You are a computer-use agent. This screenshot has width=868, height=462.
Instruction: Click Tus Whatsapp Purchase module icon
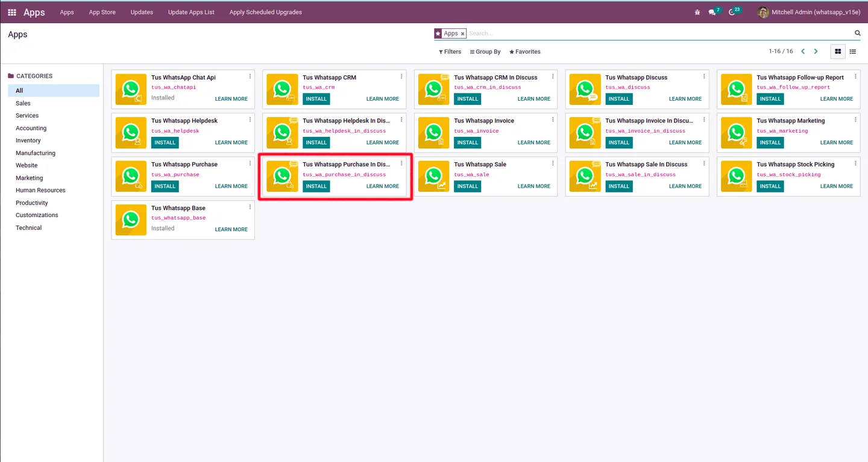coord(131,176)
